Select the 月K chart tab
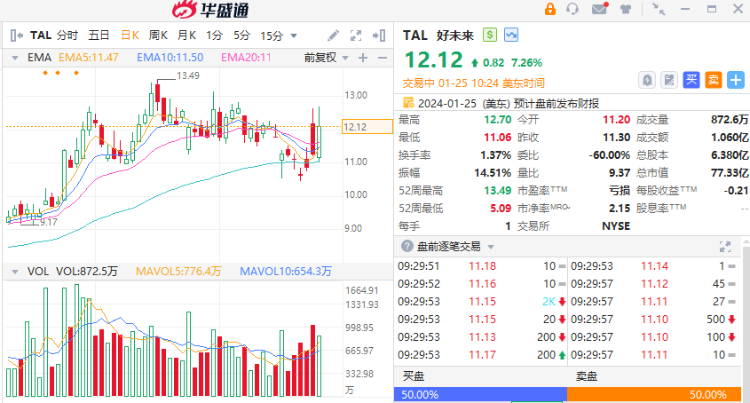 187,35
